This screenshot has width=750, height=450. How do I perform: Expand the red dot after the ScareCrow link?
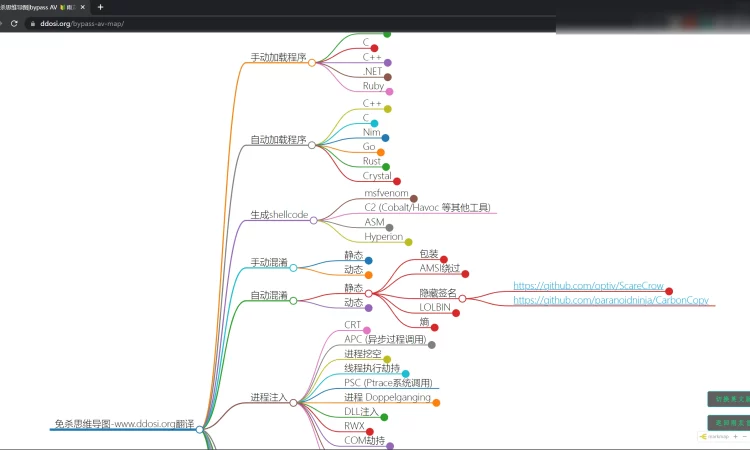(669, 291)
